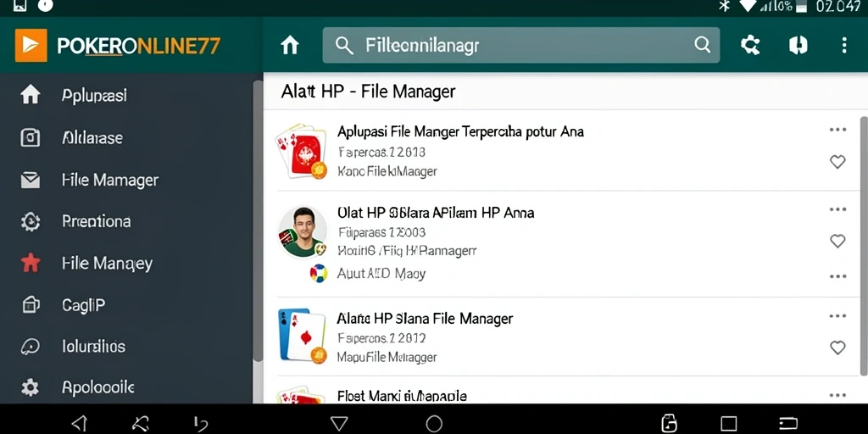
Task: Click the gear icon next to Rrentiona
Action: (x=30, y=221)
